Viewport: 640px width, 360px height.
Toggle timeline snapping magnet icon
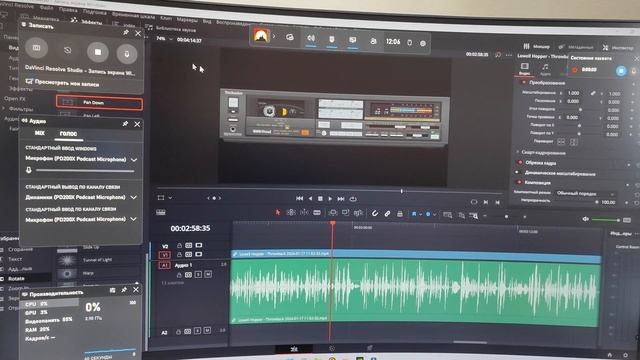point(375,213)
